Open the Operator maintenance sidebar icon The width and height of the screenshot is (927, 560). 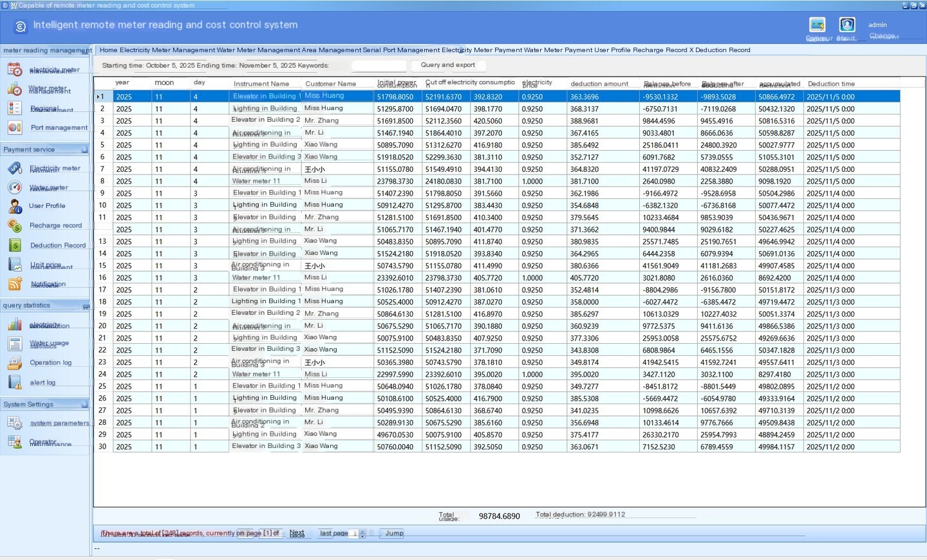(14, 442)
